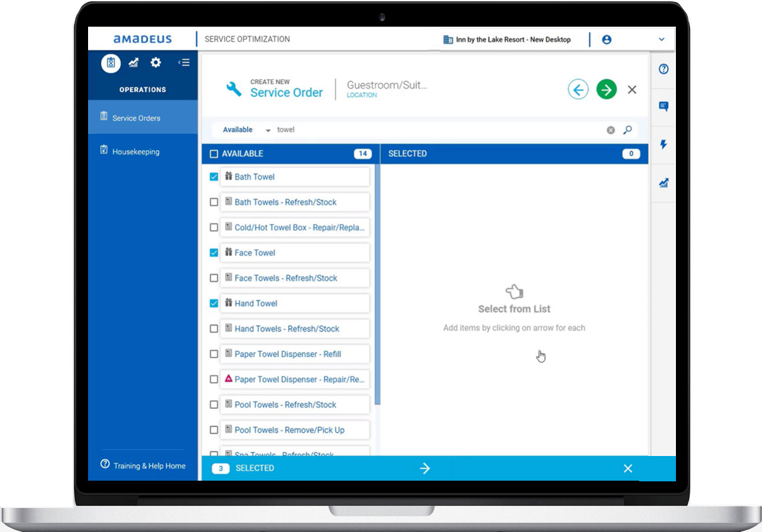
Task: Check the Paper Towel Dispenser - Refill checkbox
Action: pyautogui.click(x=214, y=354)
